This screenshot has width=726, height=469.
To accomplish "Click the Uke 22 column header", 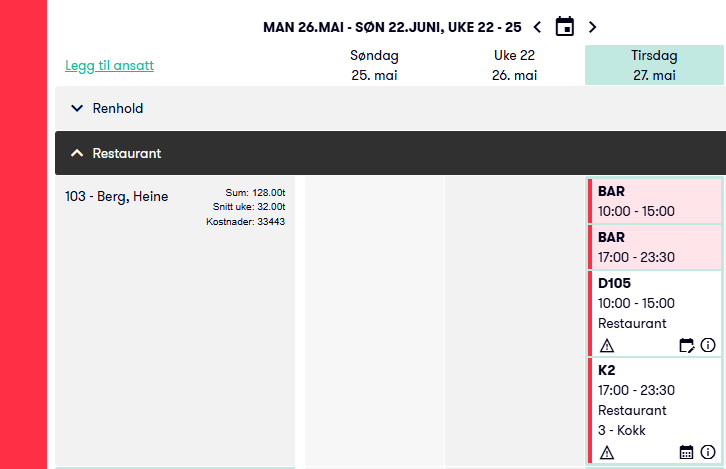I will click(x=515, y=65).
